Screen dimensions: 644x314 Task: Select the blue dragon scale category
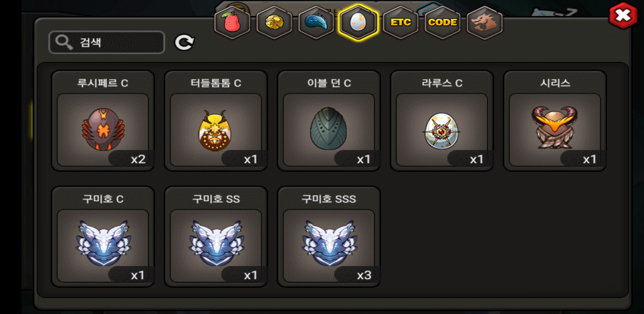(316, 22)
